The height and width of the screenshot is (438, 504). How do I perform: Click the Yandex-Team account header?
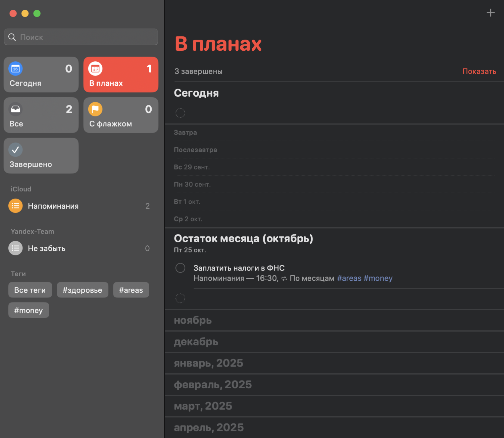click(33, 231)
